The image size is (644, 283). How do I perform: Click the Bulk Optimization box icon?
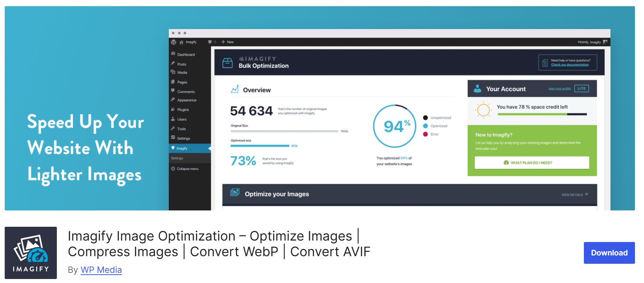pos(227,63)
